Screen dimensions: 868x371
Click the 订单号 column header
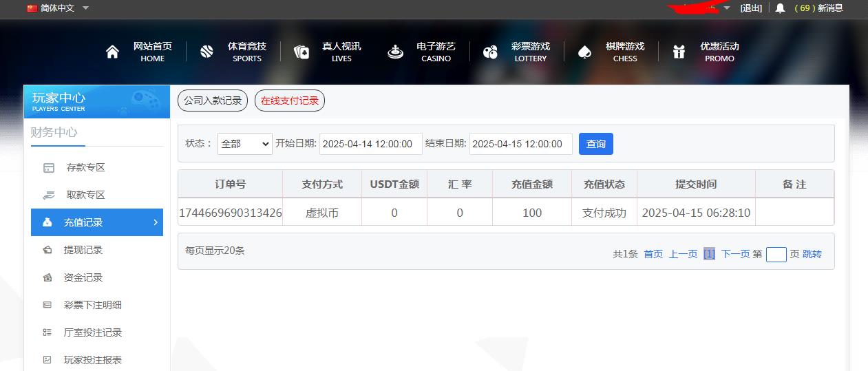pyautogui.click(x=231, y=184)
